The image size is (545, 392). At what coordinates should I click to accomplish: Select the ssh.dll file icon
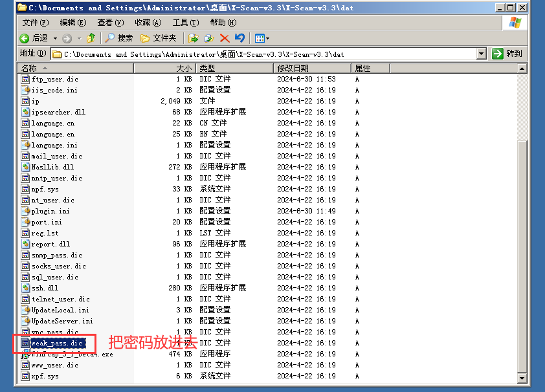25,289
